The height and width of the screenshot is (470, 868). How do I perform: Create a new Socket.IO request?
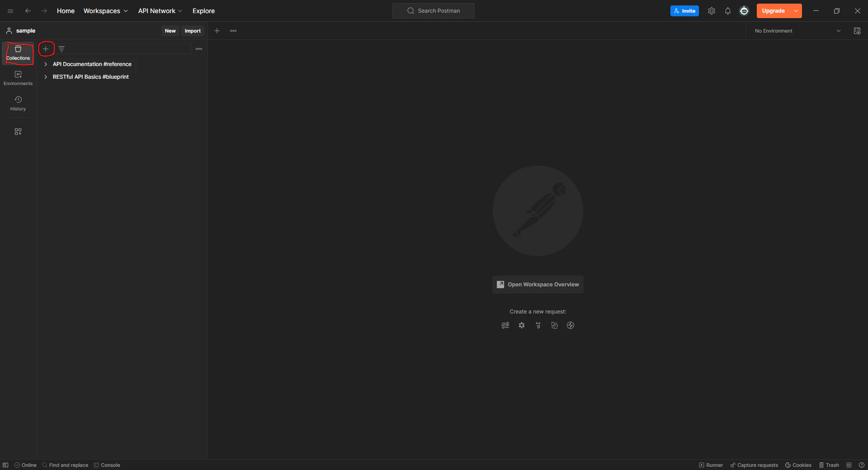(571, 325)
